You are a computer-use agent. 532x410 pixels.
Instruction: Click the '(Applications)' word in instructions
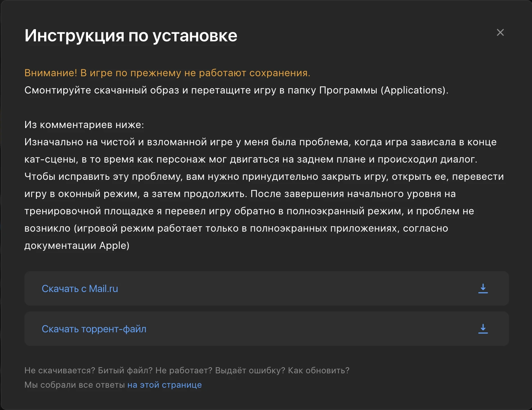414,90
